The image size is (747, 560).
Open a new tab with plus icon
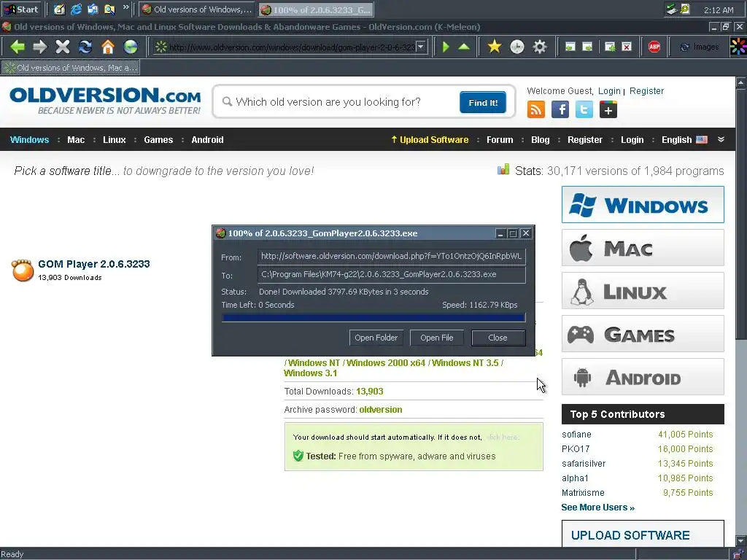click(x=610, y=47)
